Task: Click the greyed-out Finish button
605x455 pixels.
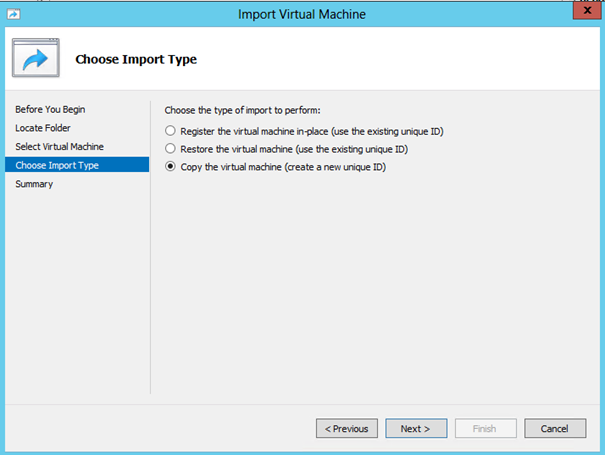Action: coord(485,428)
